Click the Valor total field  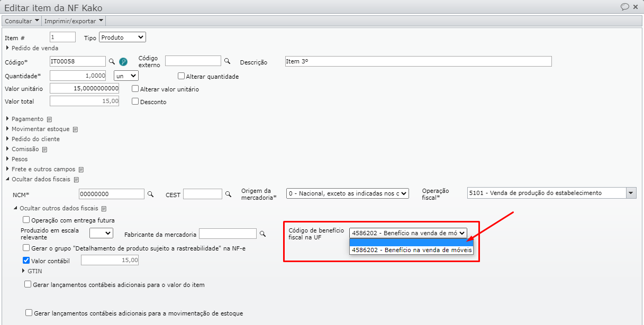(84, 101)
